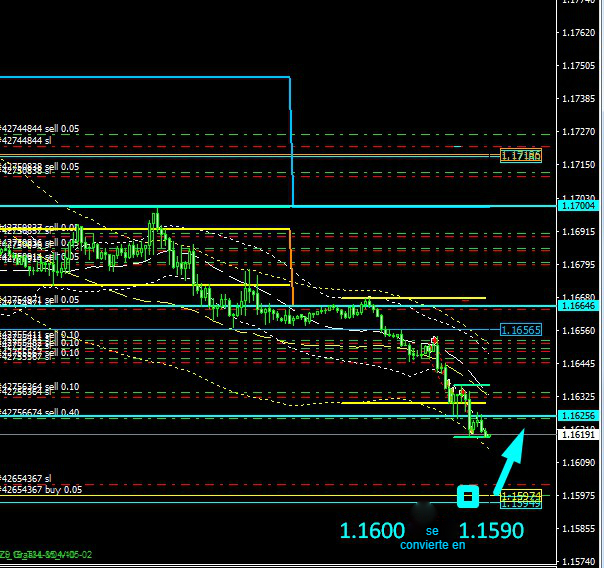The width and height of the screenshot is (604, 568).
Task: Click the 1.1600 text annotation
Action: tap(372, 531)
